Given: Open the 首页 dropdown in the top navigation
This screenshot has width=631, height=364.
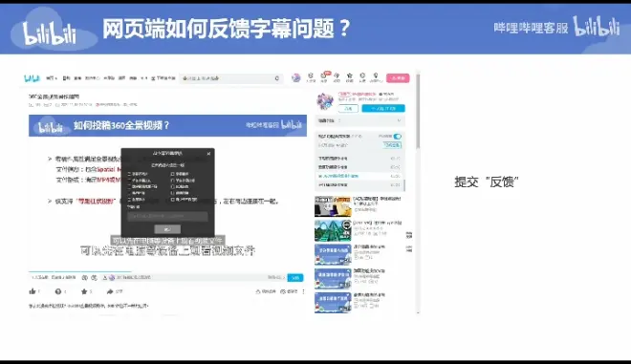Looking at the screenshot, I should click(x=52, y=78).
